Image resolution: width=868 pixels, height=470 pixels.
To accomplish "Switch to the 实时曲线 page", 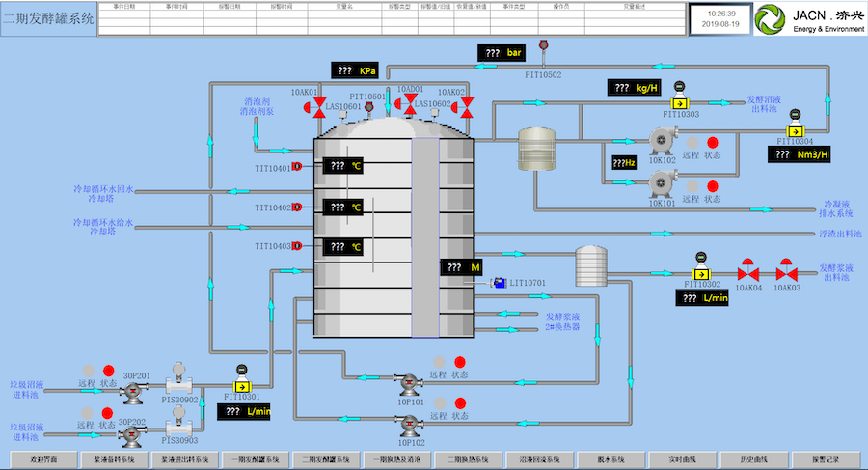I will [x=682, y=459].
